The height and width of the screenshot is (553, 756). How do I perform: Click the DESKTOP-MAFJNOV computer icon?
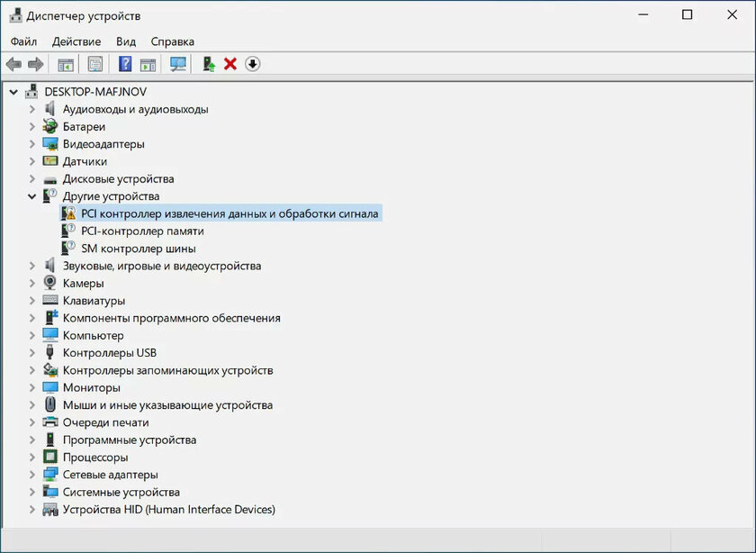31,91
